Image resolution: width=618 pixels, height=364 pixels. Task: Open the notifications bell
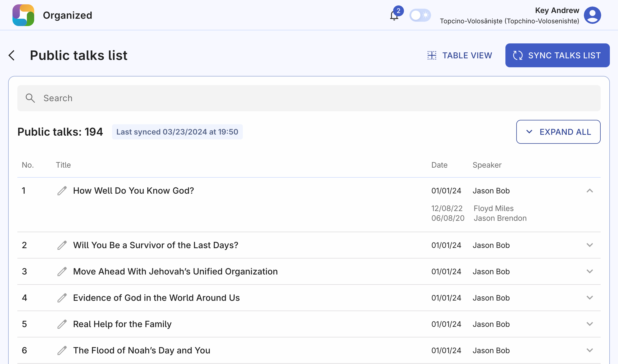click(394, 15)
